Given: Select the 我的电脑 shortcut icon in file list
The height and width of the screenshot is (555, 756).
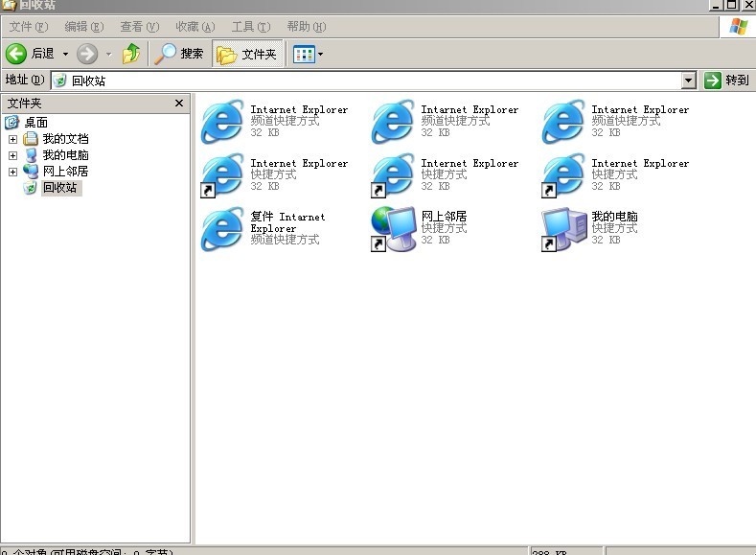Looking at the screenshot, I should point(564,229).
